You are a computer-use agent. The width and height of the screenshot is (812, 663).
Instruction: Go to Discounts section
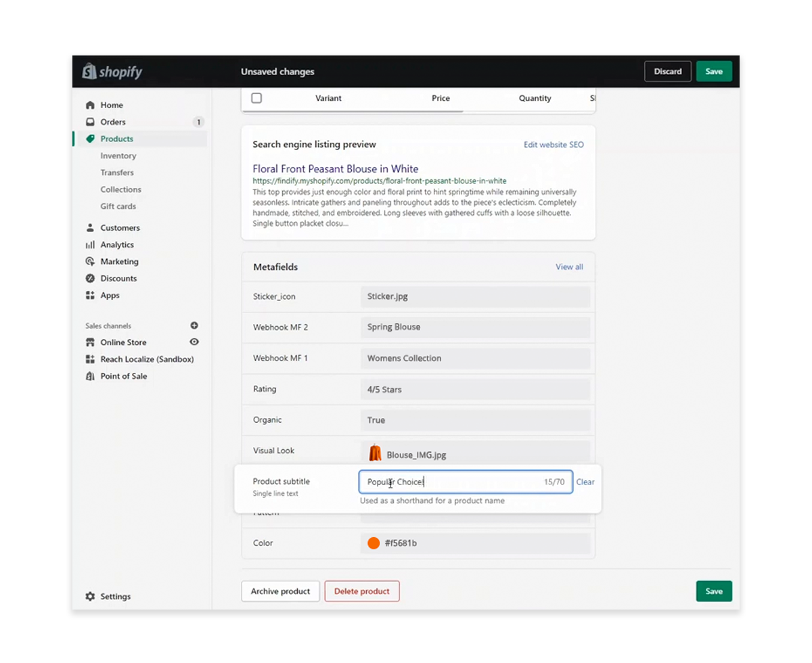pos(118,279)
